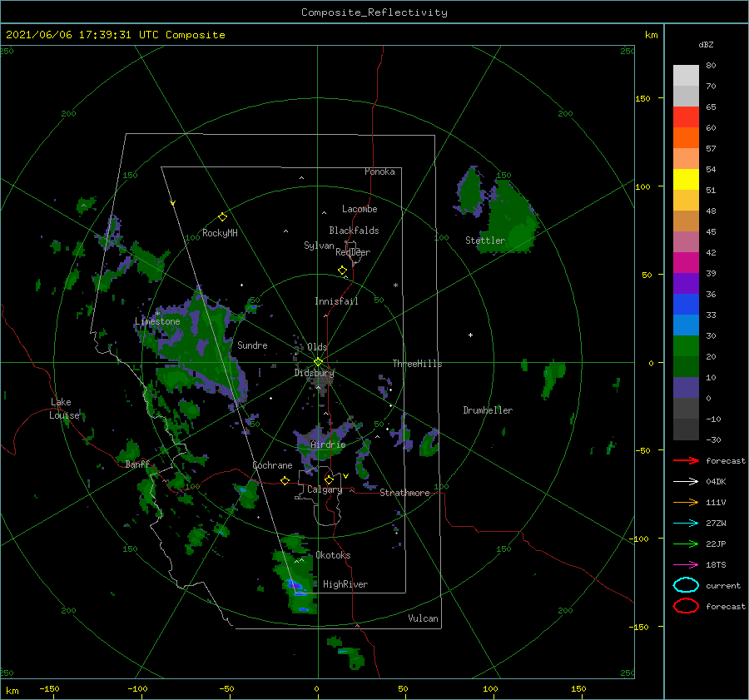This screenshot has width=749, height=700.
Task: Select the yellow diamond marker under Cochrane
Action: coord(285,481)
